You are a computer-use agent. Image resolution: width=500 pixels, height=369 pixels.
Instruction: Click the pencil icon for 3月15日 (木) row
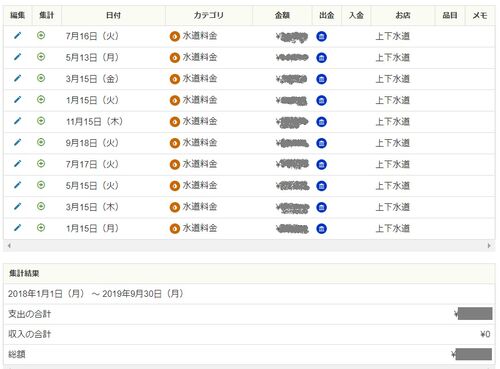tap(17, 206)
